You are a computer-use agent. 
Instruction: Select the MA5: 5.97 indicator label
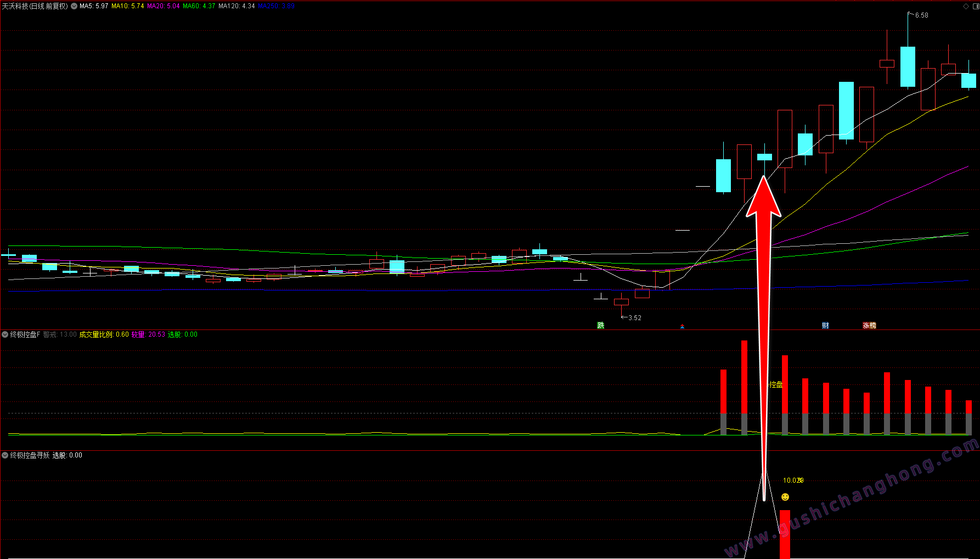click(x=94, y=6)
